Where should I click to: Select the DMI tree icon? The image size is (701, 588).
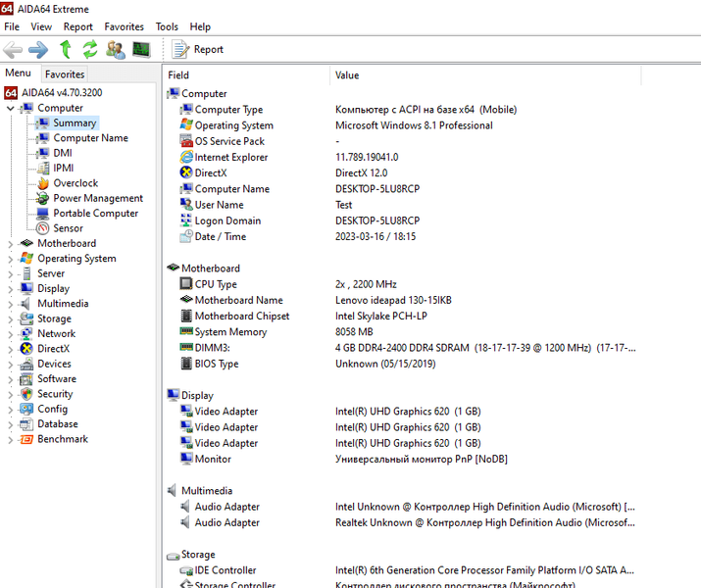pyautogui.click(x=43, y=153)
